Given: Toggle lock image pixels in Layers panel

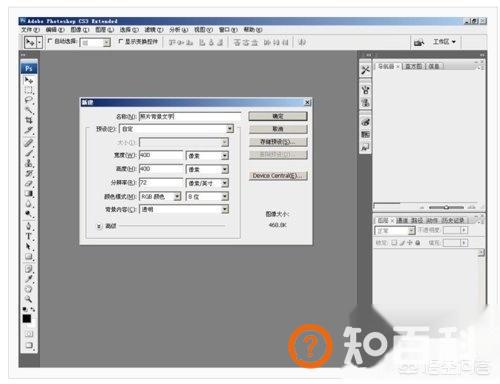Looking at the screenshot, I should (x=402, y=243).
